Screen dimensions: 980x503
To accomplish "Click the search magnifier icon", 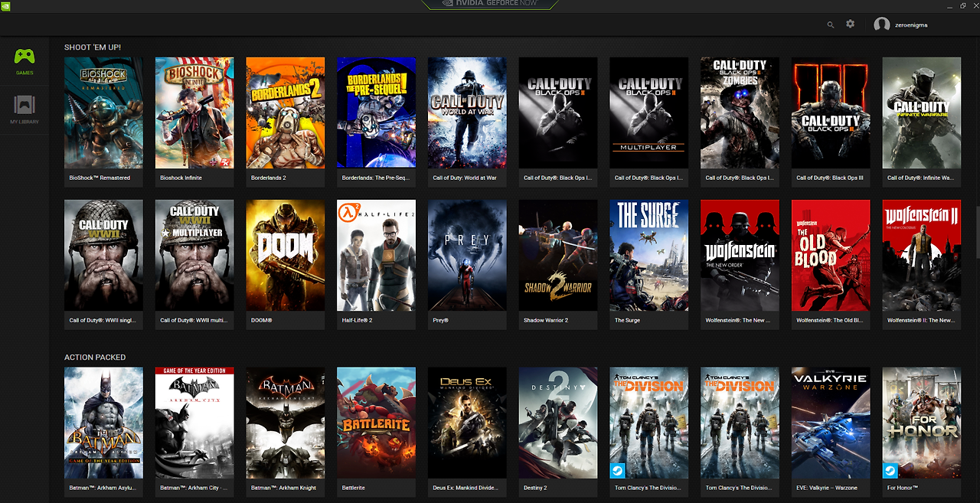I will (830, 24).
